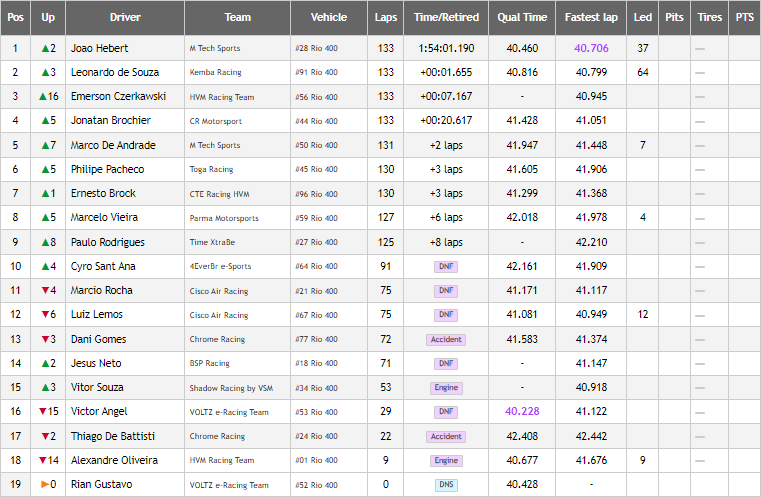The width and height of the screenshot is (761, 497).
Task: Click the DNF badge for Cyro Sant Ana
Action: pyautogui.click(x=446, y=266)
